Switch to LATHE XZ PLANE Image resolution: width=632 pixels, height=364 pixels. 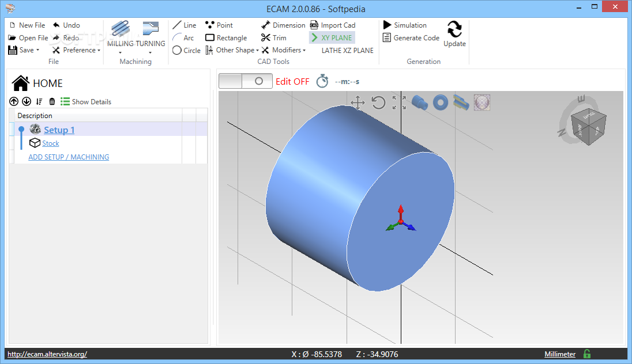pos(348,50)
